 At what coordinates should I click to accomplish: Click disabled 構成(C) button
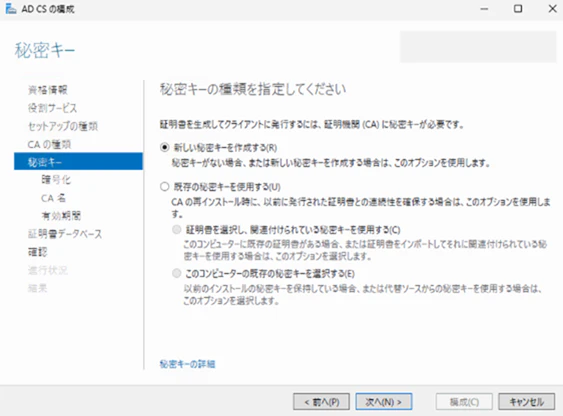pyautogui.click(x=464, y=402)
